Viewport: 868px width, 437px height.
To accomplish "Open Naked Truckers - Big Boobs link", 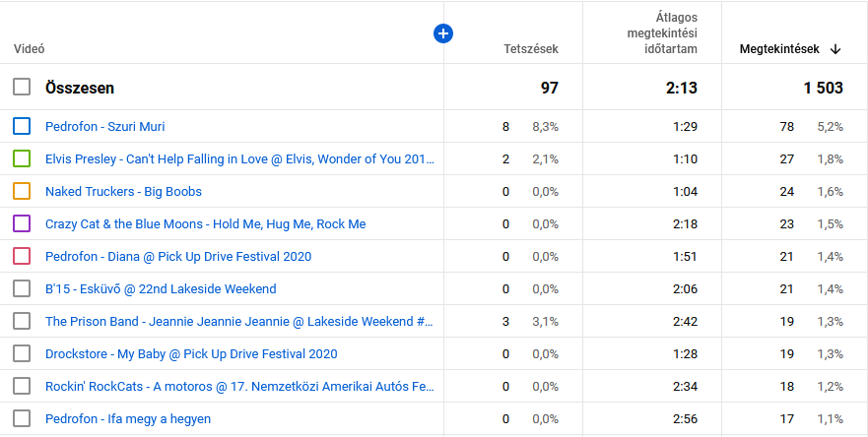I will 123,191.
